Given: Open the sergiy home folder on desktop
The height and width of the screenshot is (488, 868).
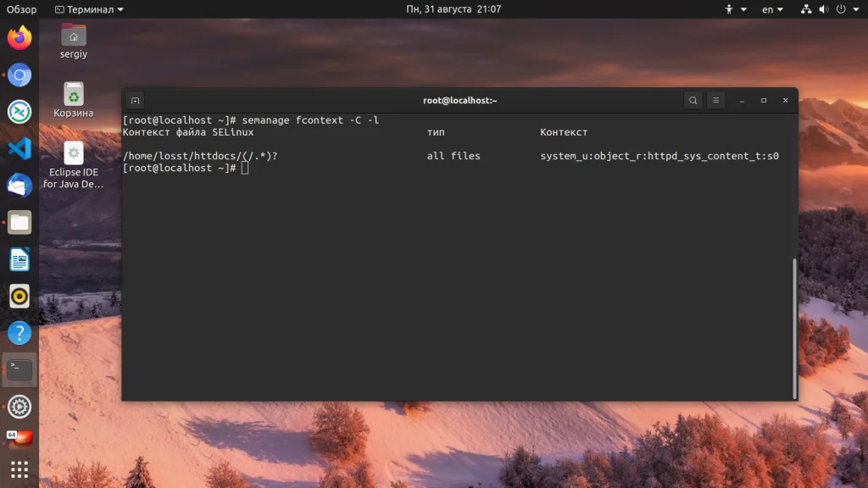Looking at the screenshot, I should (x=74, y=41).
